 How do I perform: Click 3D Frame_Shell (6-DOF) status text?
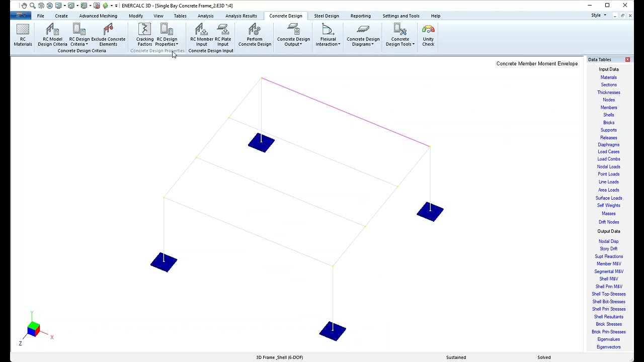(x=279, y=357)
